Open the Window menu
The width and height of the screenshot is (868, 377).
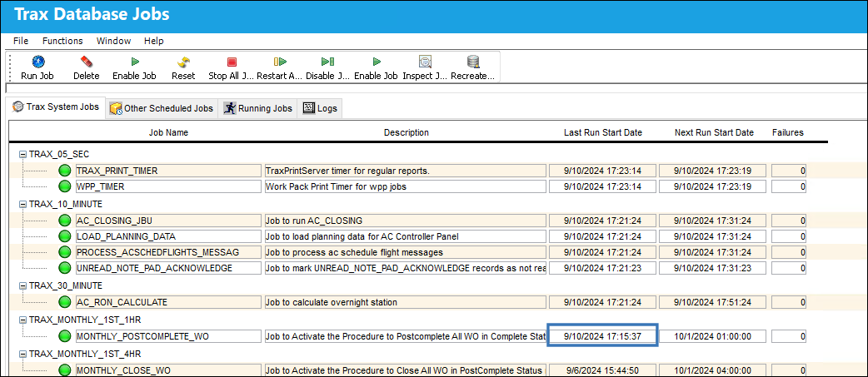pyautogui.click(x=113, y=41)
